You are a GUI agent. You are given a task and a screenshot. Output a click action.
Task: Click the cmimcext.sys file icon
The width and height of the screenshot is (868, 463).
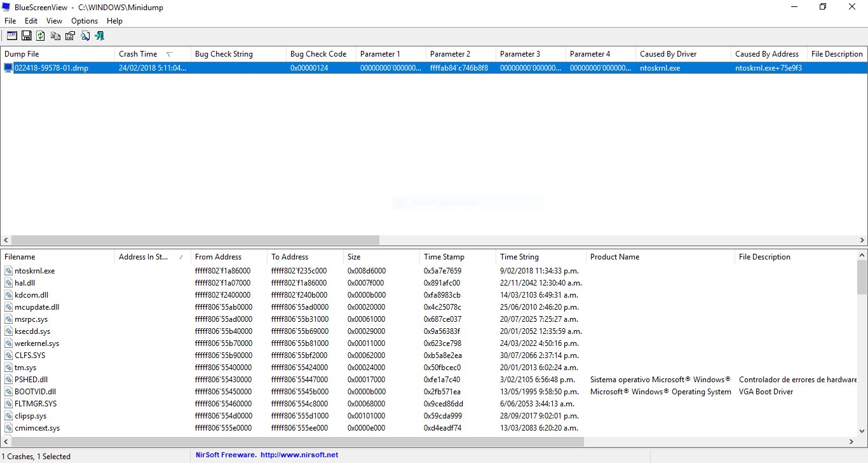8,428
